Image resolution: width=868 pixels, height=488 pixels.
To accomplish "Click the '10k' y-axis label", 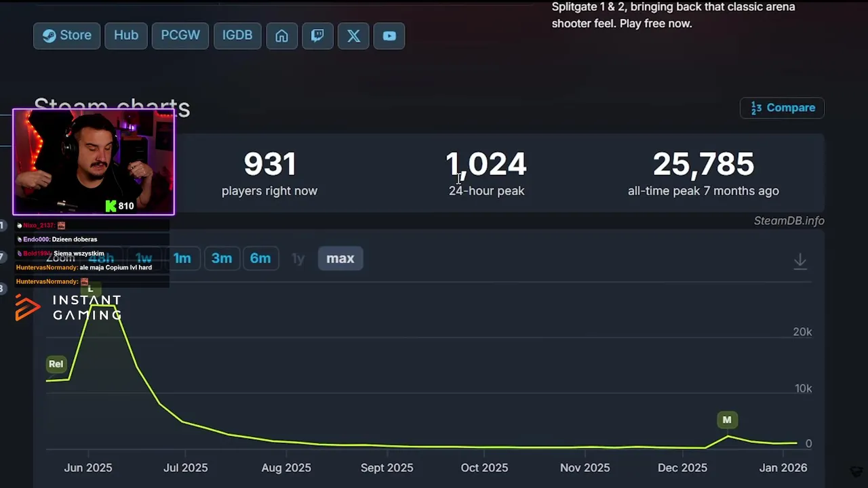I will click(x=803, y=388).
